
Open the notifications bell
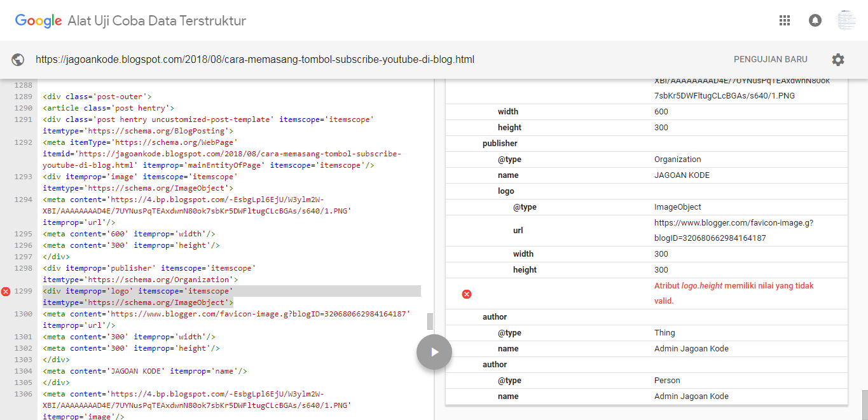815,20
